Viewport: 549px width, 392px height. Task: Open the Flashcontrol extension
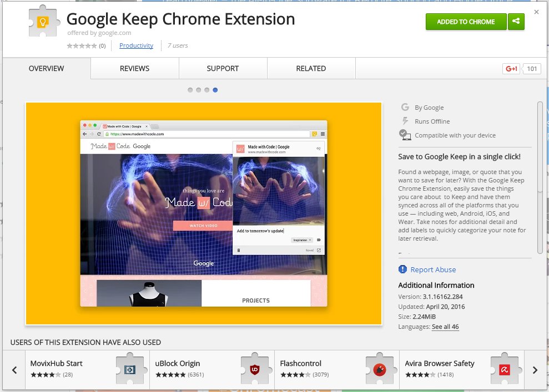coord(337,370)
